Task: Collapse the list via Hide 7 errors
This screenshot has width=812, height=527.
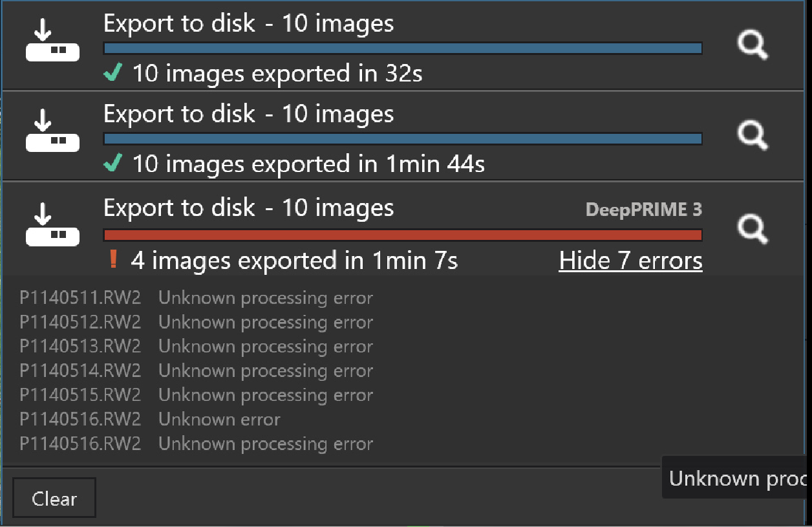Action: coord(630,261)
